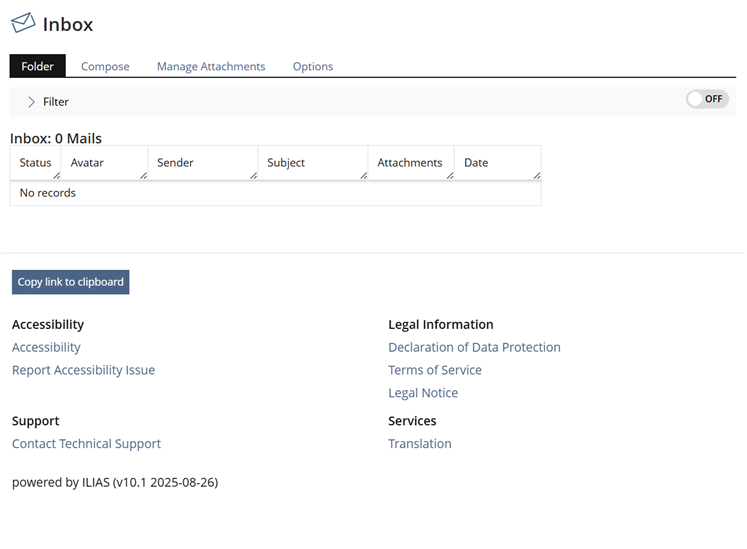Open the Translation services link
747x549 pixels.
[x=420, y=444]
